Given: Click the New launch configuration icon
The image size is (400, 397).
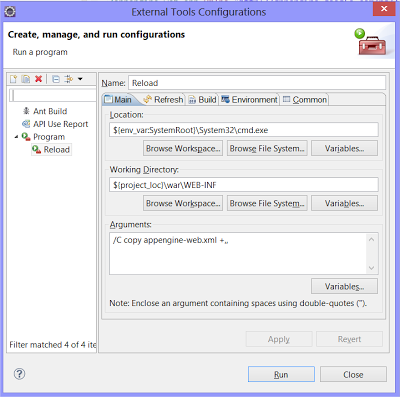Looking at the screenshot, I should tap(13, 79).
